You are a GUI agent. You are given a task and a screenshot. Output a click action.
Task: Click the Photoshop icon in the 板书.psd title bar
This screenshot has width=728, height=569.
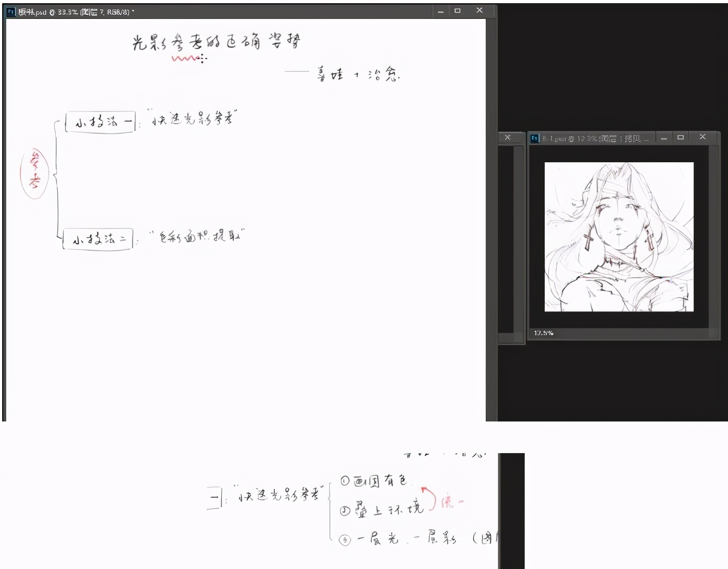11,12
